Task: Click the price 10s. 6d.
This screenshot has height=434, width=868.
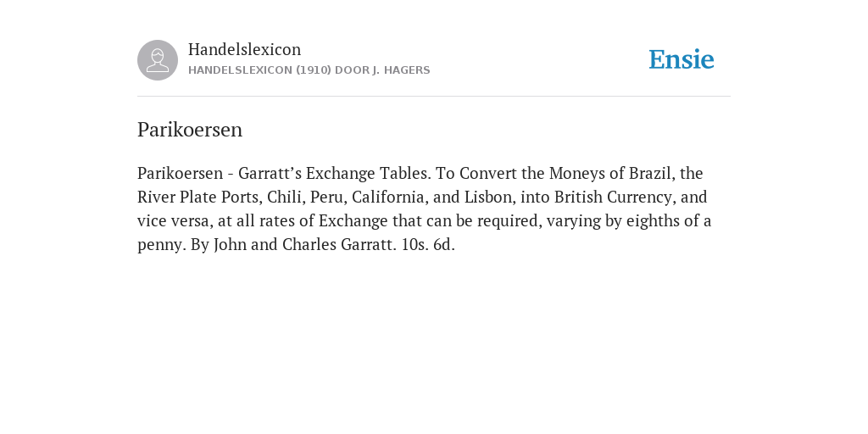Action: [428, 245]
